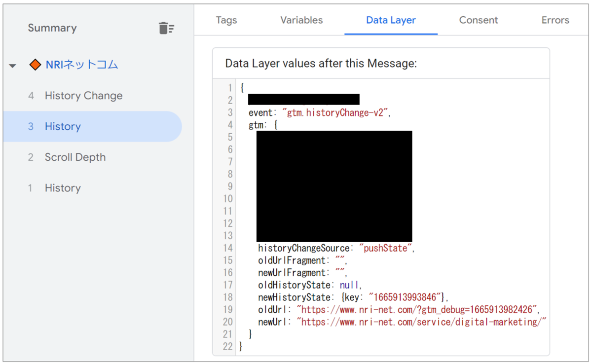Click the "gtm: {" line
The image size is (592, 364).
(x=263, y=125)
